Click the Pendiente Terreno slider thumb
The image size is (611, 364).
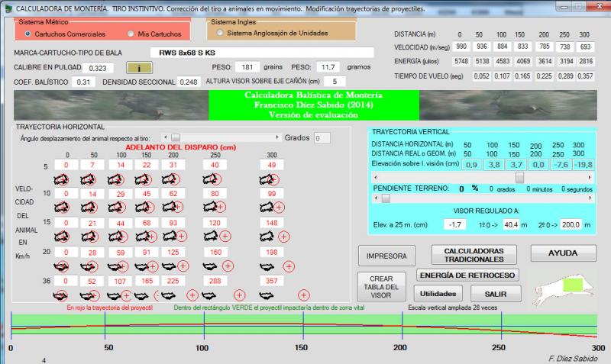(x=385, y=198)
